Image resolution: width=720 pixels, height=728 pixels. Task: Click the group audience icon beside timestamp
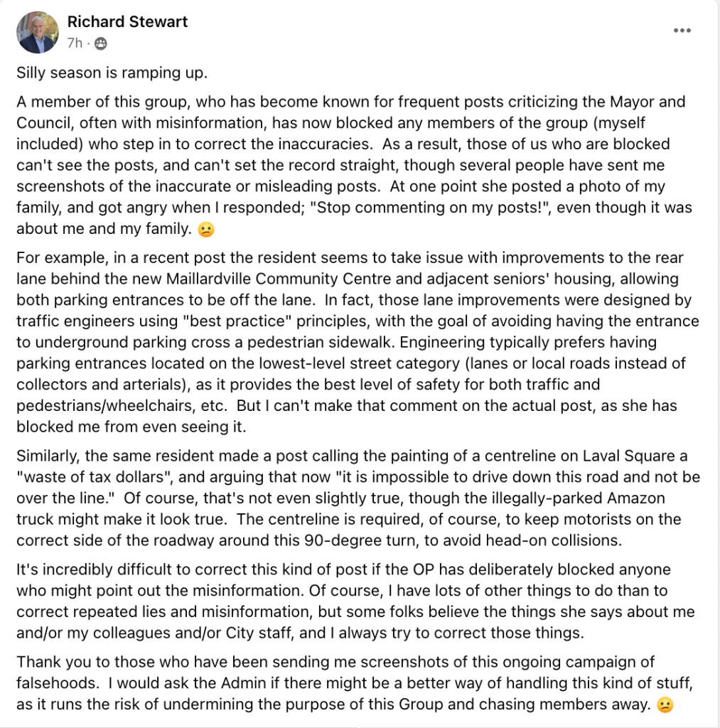[x=100, y=44]
